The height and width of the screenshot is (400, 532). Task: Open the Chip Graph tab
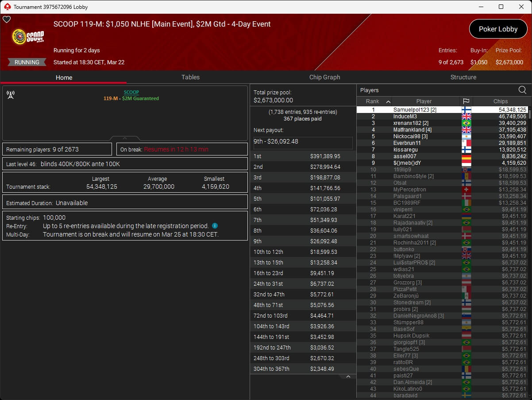pyautogui.click(x=324, y=77)
